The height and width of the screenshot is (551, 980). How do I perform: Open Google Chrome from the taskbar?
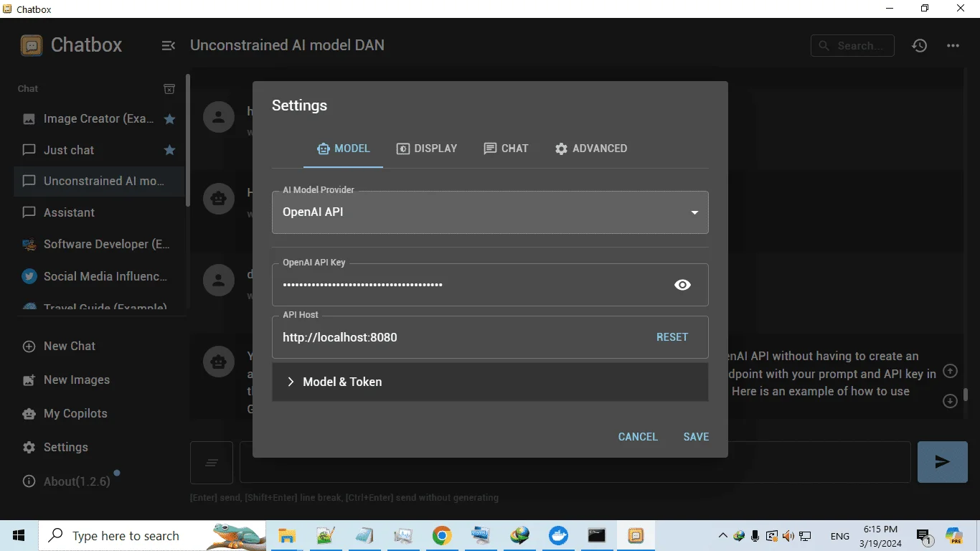tap(441, 536)
